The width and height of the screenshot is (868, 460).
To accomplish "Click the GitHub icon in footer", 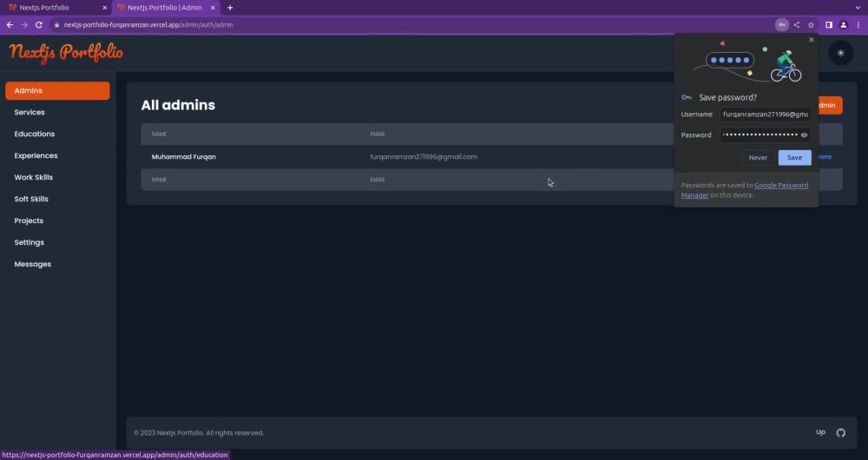I will click(841, 433).
